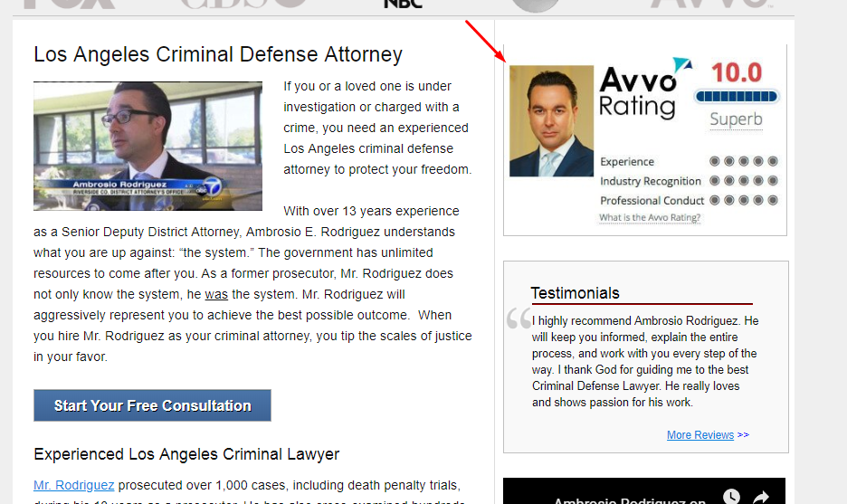Viewport: 847px width, 504px height.
Task: Open the More Reviews link
Action: tap(700, 435)
